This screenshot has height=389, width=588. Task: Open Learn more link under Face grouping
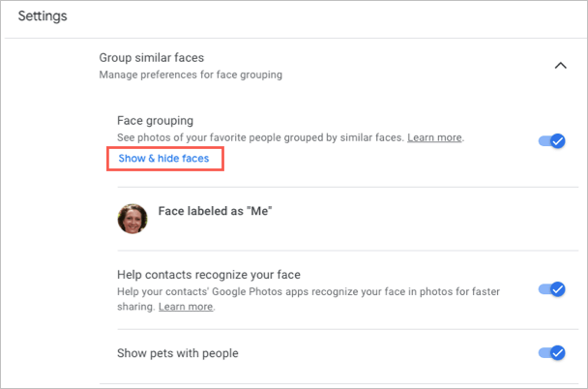point(435,138)
